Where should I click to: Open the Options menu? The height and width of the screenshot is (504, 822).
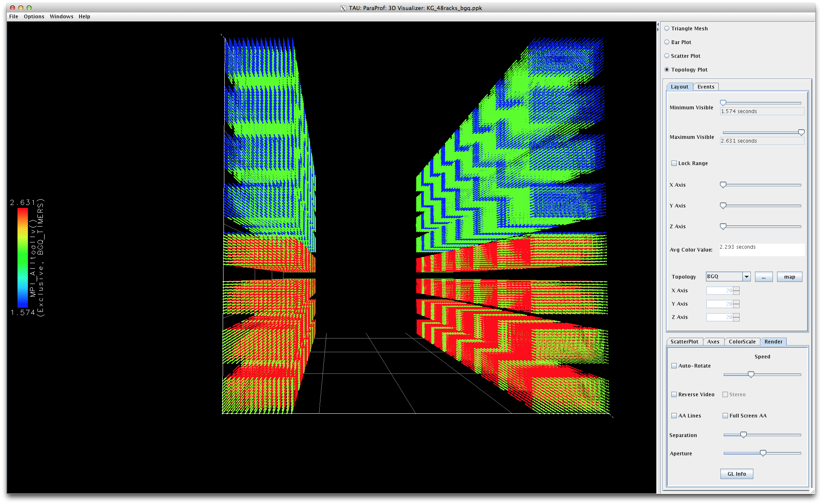point(34,17)
